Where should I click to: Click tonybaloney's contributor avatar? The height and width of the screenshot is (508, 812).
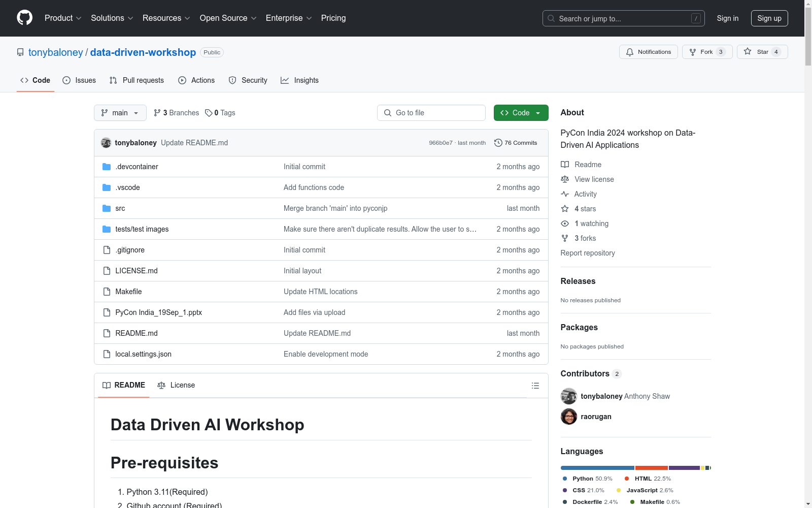point(569,396)
